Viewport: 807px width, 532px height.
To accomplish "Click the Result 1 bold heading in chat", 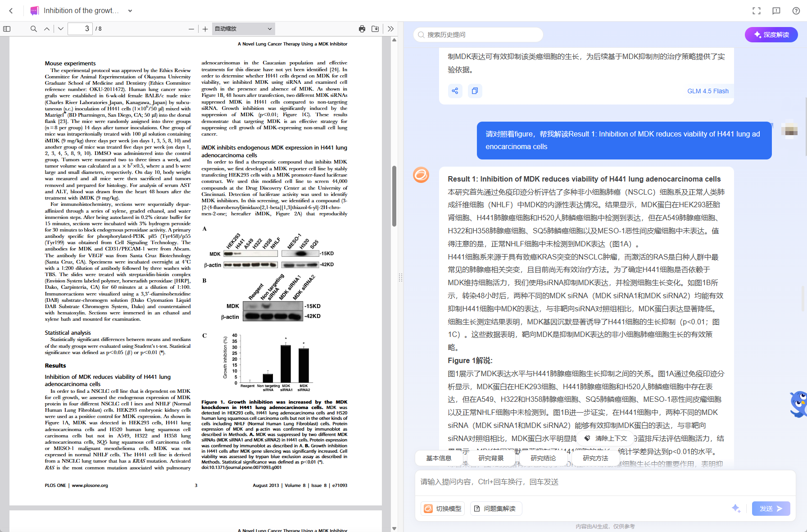I will point(584,179).
